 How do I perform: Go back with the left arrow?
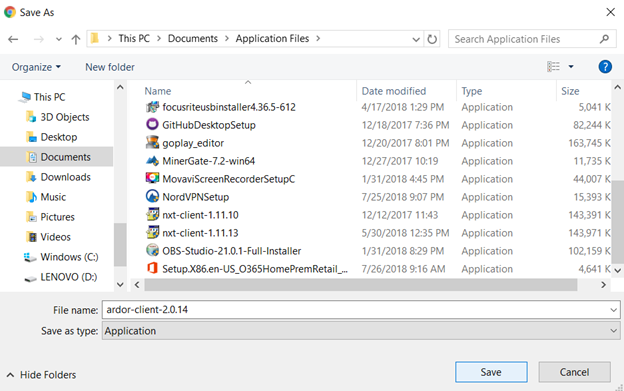click(x=13, y=39)
